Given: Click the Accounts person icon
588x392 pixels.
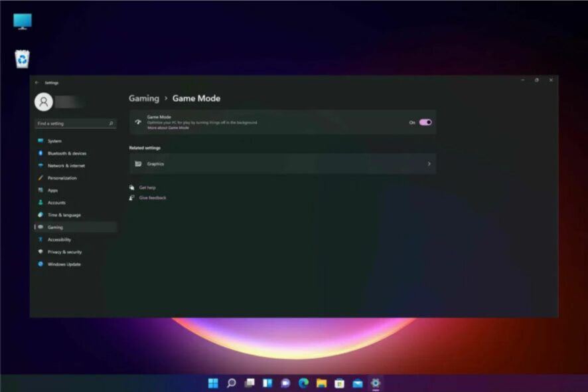Looking at the screenshot, I should pos(40,203).
